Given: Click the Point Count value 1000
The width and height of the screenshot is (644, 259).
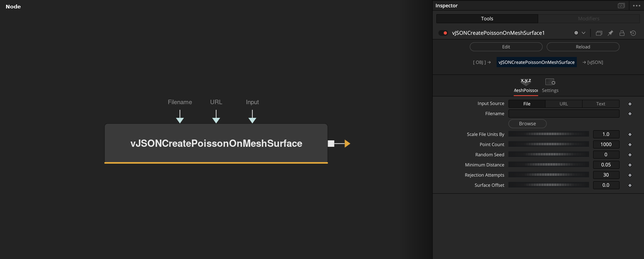Looking at the screenshot, I should pyautogui.click(x=606, y=144).
